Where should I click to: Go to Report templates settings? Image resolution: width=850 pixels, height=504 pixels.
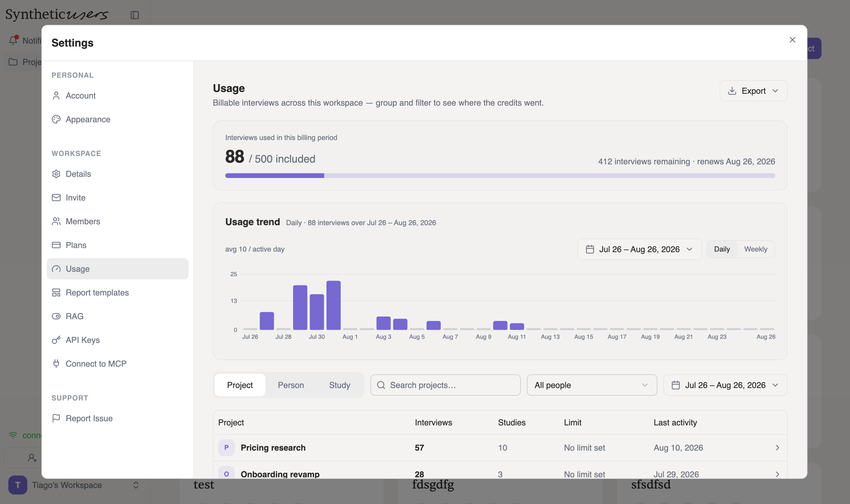pos(117,293)
